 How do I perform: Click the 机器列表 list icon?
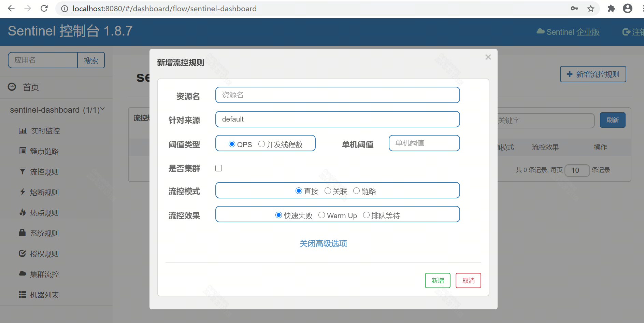click(x=23, y=294)
